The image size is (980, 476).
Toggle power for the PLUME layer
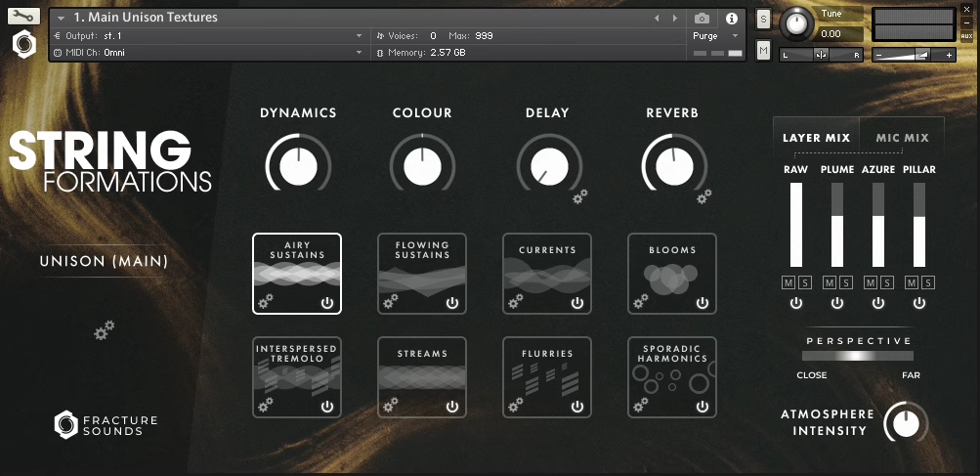(x=837, y=303)
